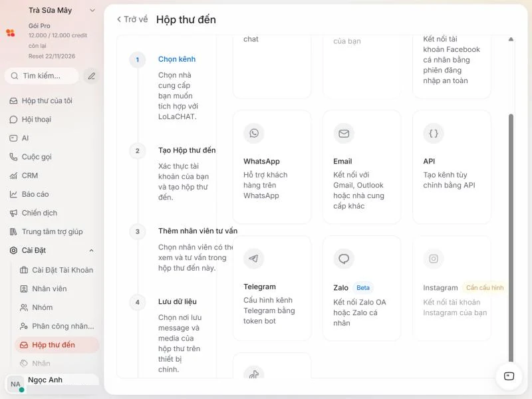
Task: Click the channel list scrollbar thumb
Action: [511, 237]
